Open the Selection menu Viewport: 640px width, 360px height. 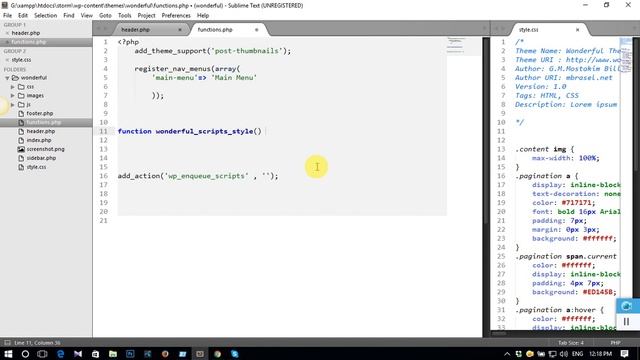pyautogui.click(x=45, y=16)
